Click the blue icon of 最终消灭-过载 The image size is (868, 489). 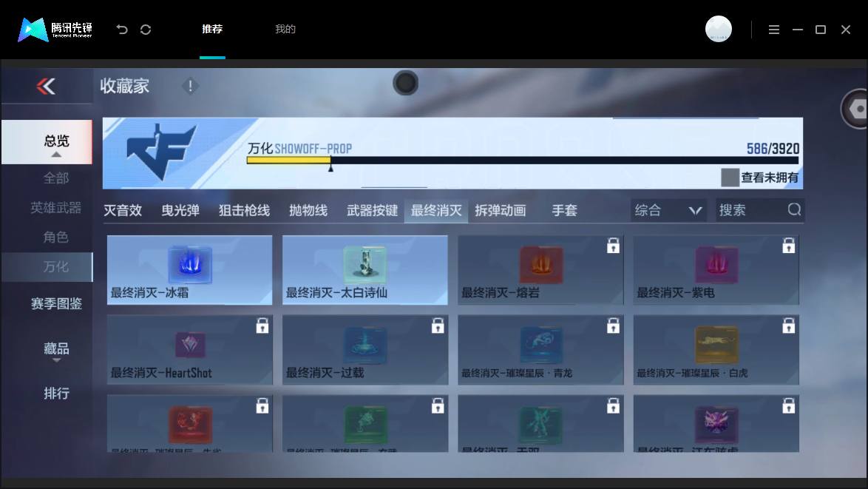365,345
